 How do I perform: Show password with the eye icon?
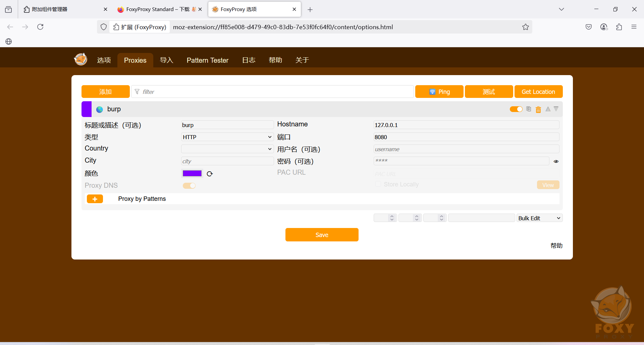pos(556,161)
